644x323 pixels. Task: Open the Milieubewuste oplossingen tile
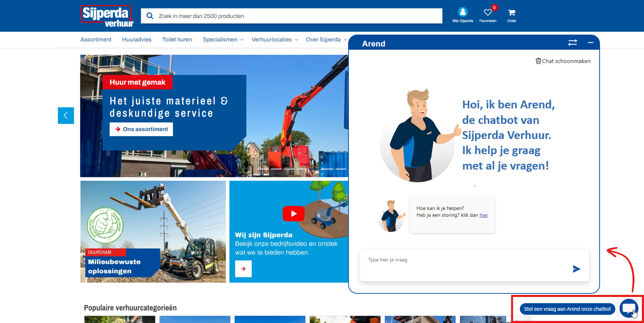[x=153, y=231]
